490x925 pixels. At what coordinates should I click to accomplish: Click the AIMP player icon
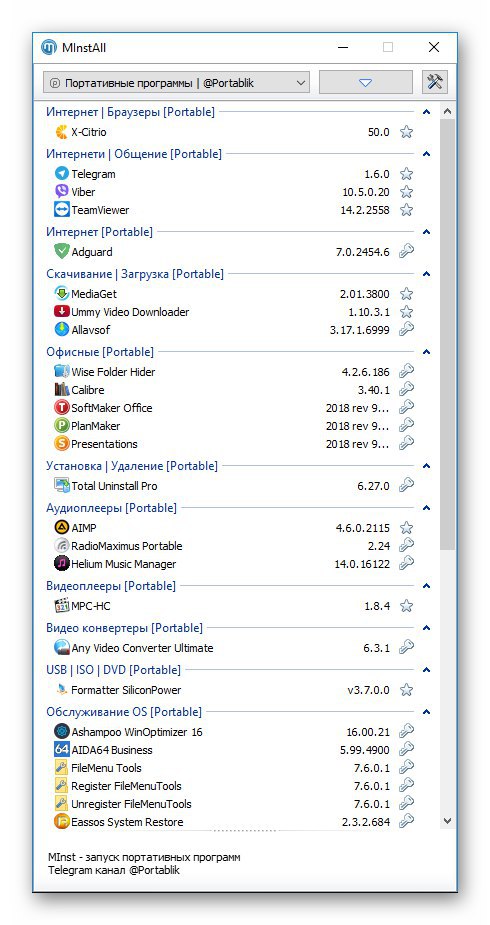[61, 528]
